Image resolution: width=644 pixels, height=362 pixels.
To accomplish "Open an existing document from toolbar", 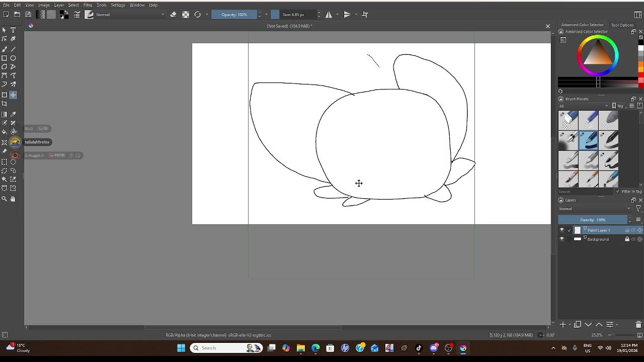I will pos(17,15).
